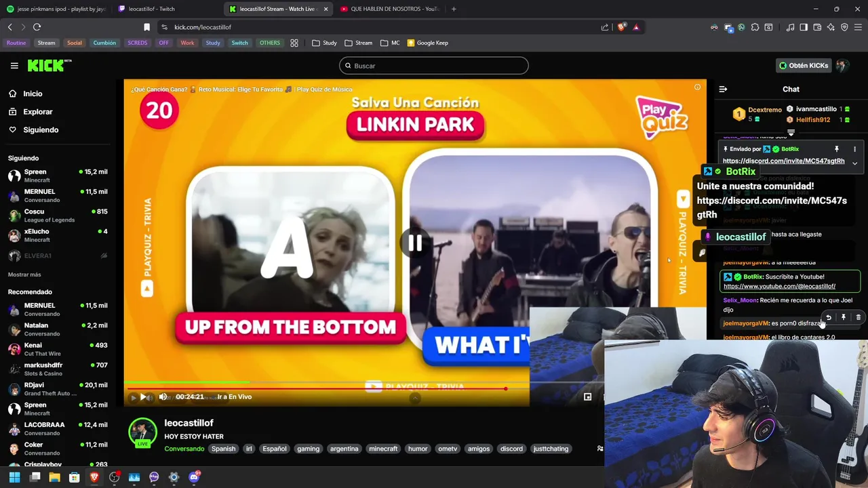The height and width of the screenshot is (488, 868).
Task: Focus the Buscar search field
Action: [434, 66]
